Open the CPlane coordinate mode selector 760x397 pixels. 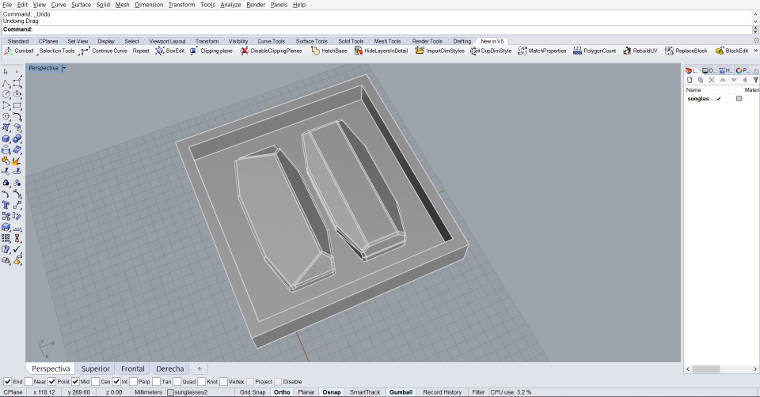pyautogui.click(x=13, y=392)
